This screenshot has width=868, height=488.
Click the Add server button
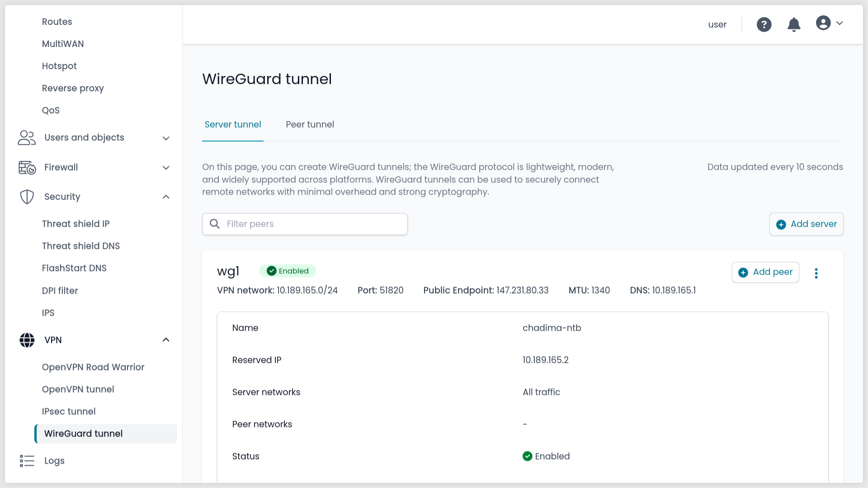point(806,224)
